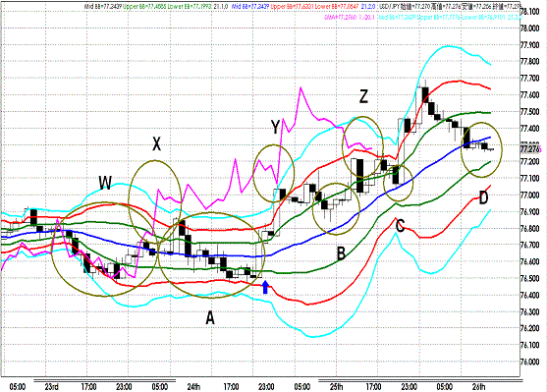Click the 76.900 price axis label
This screenshot has height=392, width=547.
pos(530,212)
